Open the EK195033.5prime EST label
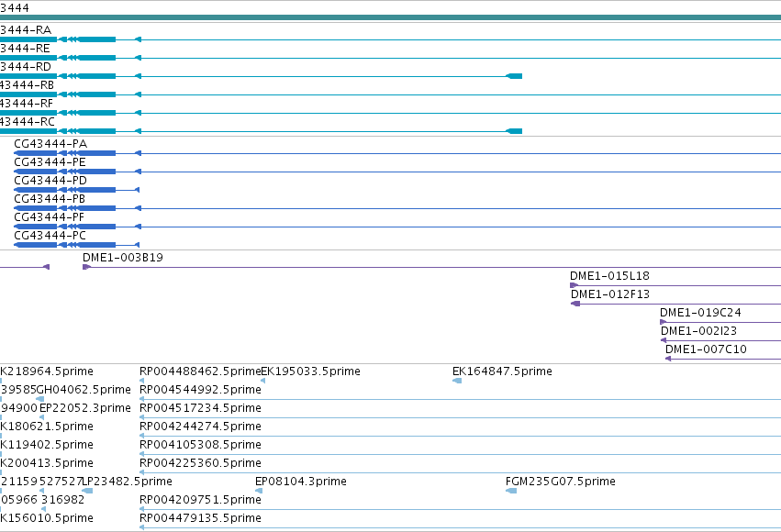Image resolution: width=781 pixels, height=532 pixels. coord(311,371)
